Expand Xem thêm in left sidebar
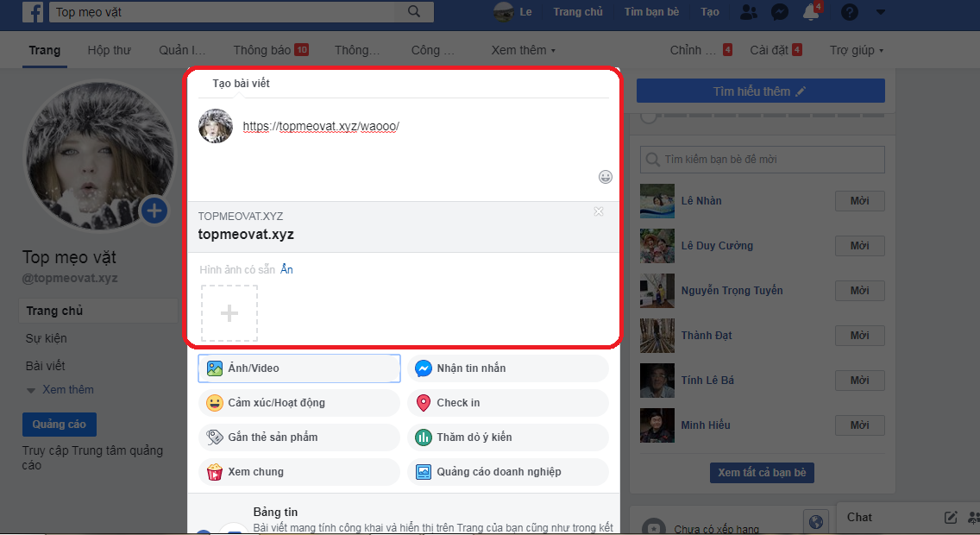980x535 pixels. [60, 390]
